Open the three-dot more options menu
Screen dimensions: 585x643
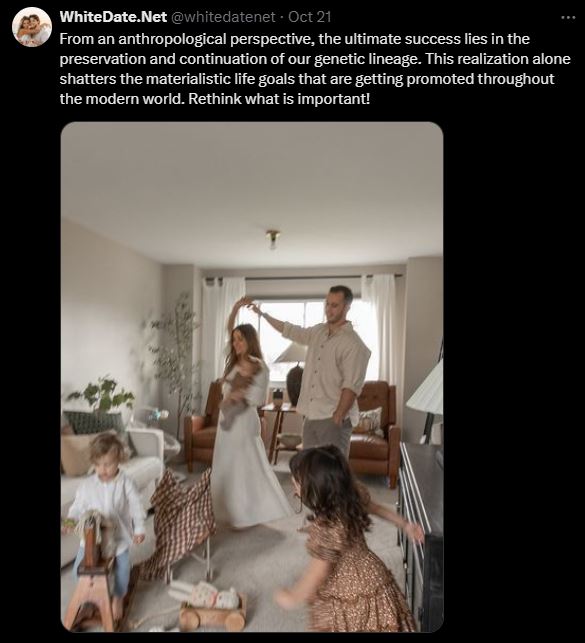[568, 18]
